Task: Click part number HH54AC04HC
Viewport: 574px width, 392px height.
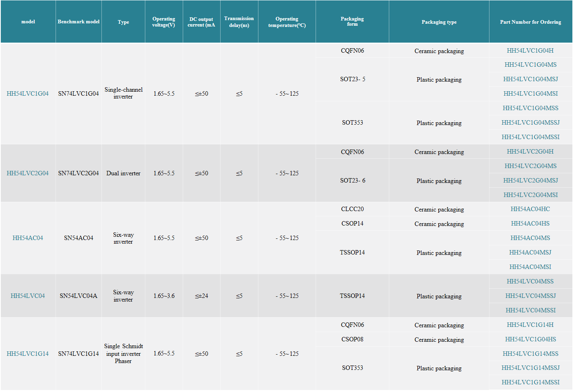Action: point(530,209)
